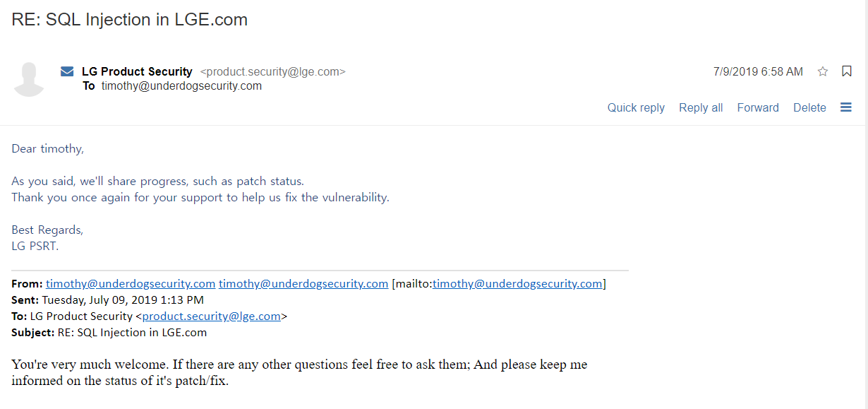Click the email subject heading

tap(130, 20)
